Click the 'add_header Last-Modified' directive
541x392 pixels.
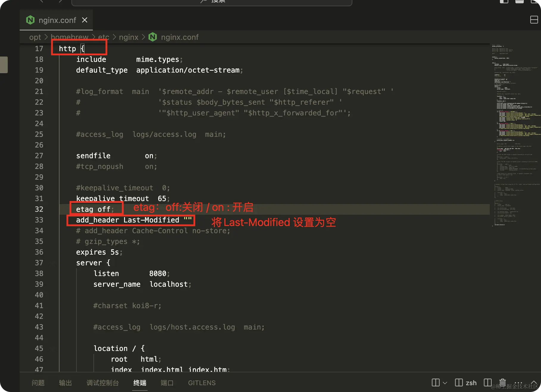click(x=134, y=220)
